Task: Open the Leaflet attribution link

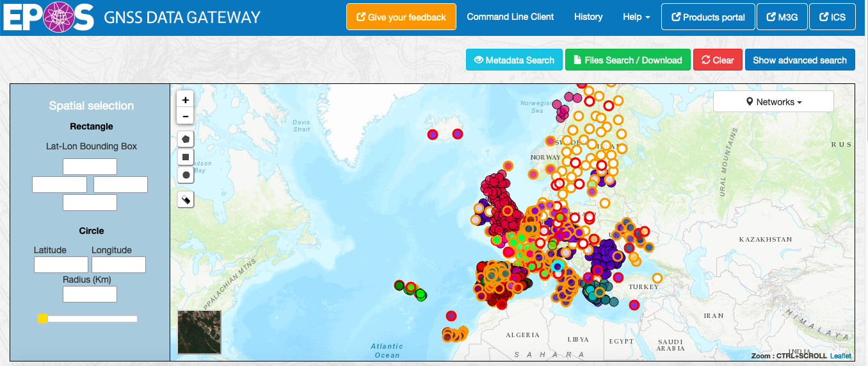Action: click(840, 356)
